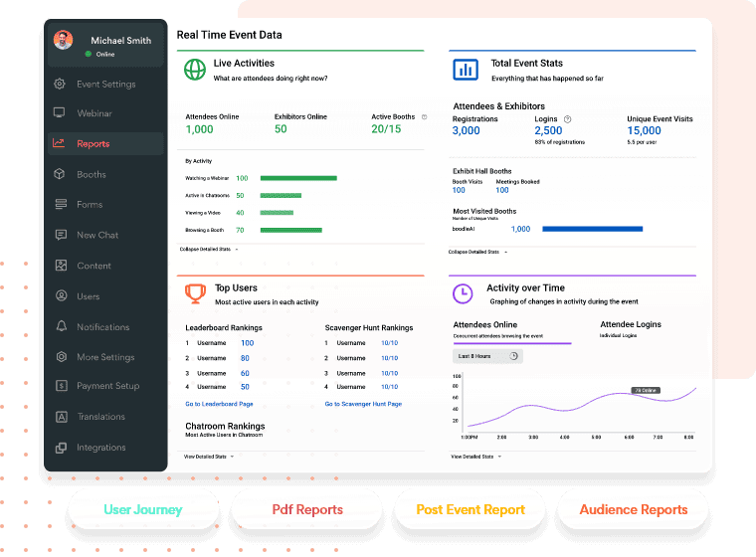Switch to the Attendee Logins graph tab

[631, 324]
